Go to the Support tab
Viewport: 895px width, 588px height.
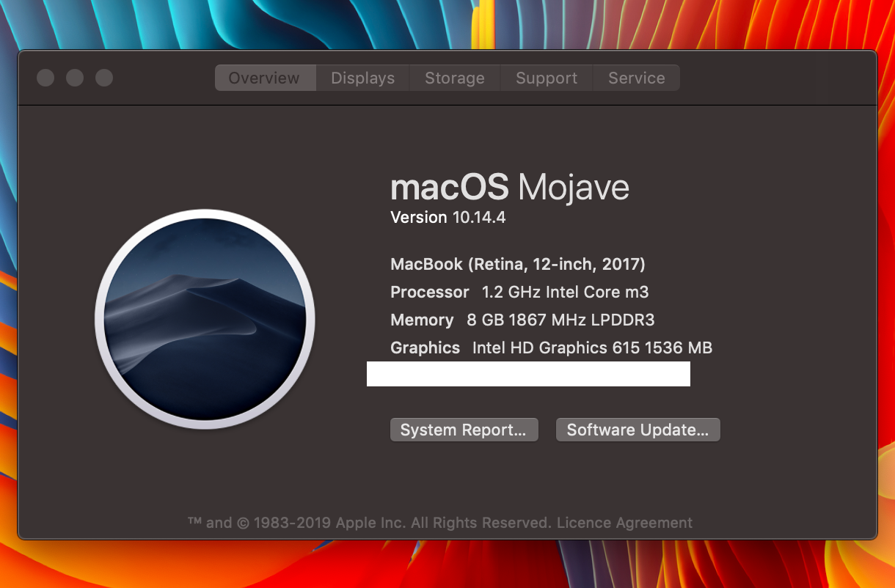(547, 78)
